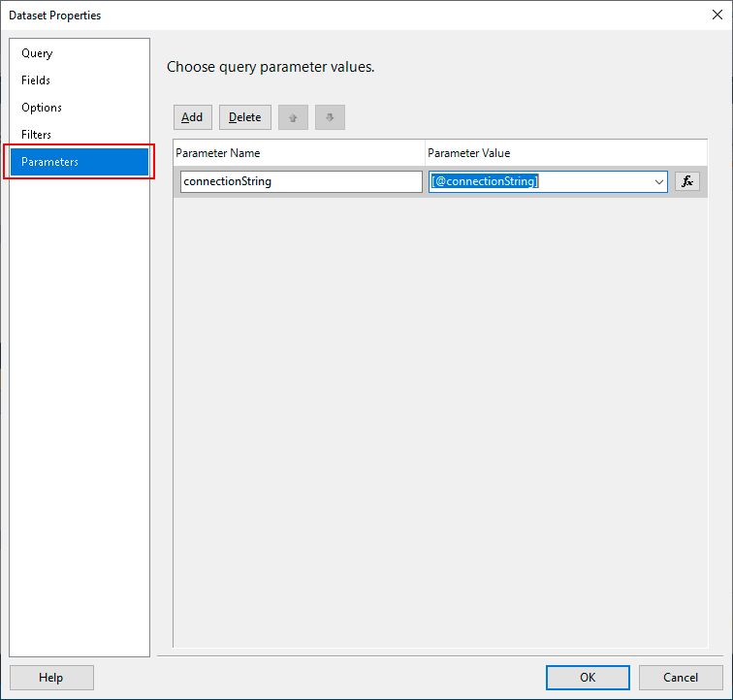Click the Parameter Name column header
733x700 pixels.
299,153
